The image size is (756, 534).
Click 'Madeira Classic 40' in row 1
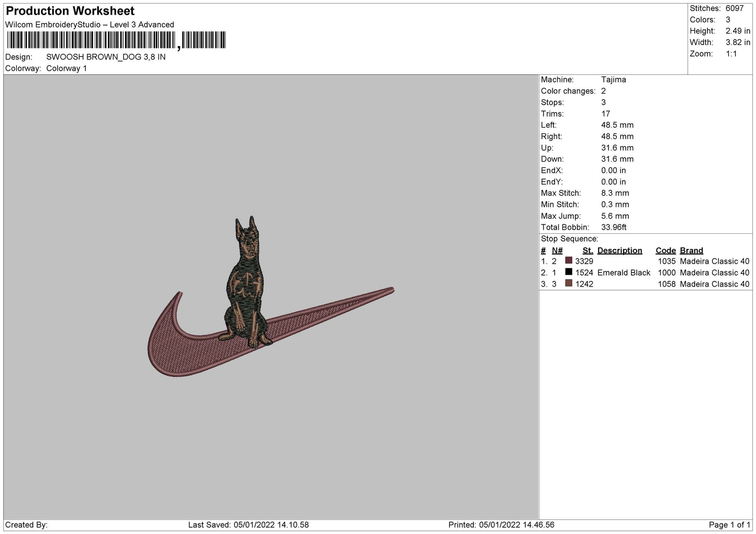(715, 262)
